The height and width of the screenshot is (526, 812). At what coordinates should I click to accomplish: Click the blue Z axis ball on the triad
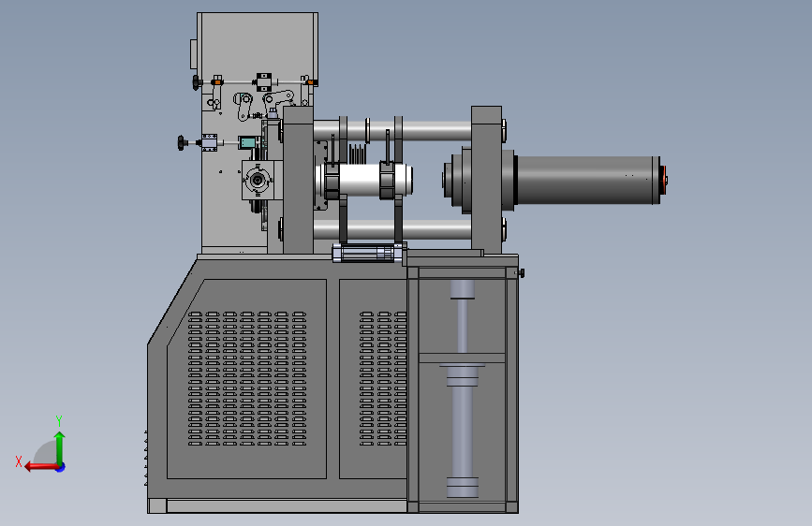[61, 468]
